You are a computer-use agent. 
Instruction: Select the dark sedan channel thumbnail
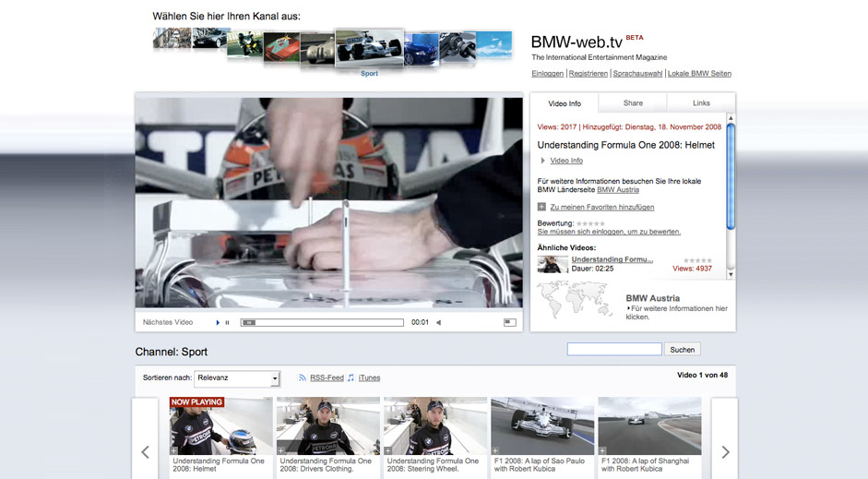point(209,38)
